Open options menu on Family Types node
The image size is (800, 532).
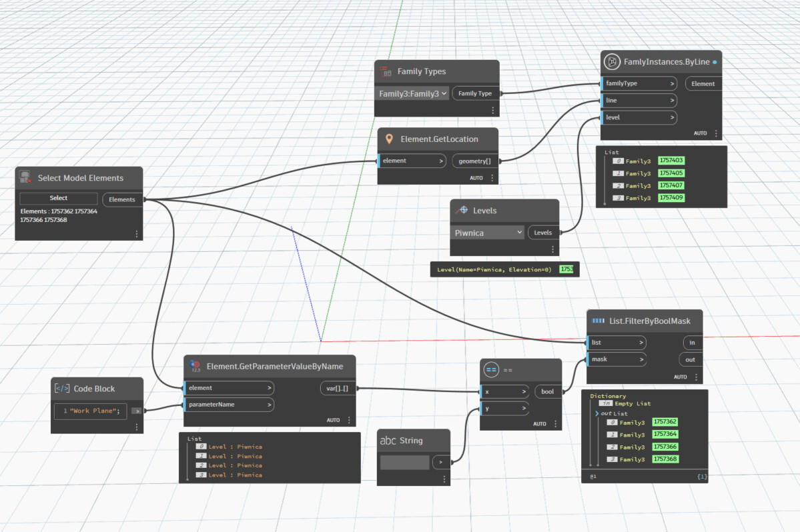pyautogui.click(x=492, y=110)
